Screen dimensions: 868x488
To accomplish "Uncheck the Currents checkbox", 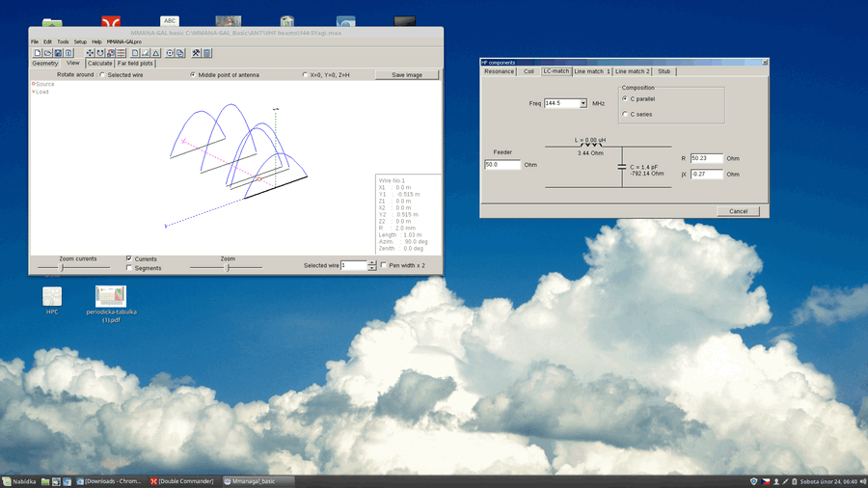I will click(129, 259).
